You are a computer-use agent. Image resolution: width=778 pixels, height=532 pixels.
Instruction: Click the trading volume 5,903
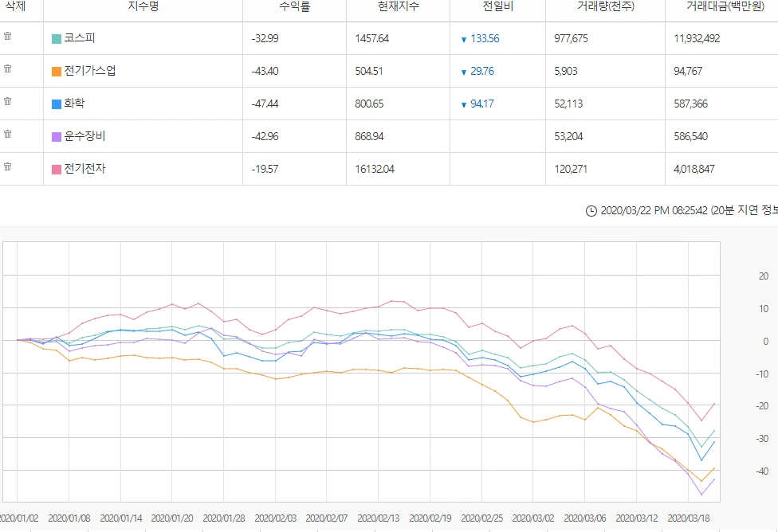[x=566, y=72]
